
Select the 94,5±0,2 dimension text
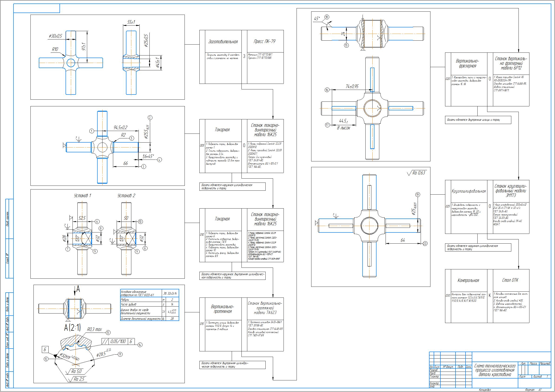tap(120, 127)
